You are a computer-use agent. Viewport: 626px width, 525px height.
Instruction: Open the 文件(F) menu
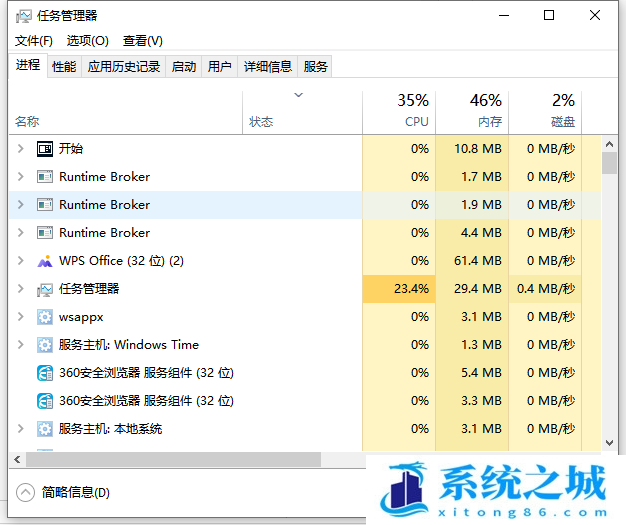pyautogui.click(x=34, y=41)
